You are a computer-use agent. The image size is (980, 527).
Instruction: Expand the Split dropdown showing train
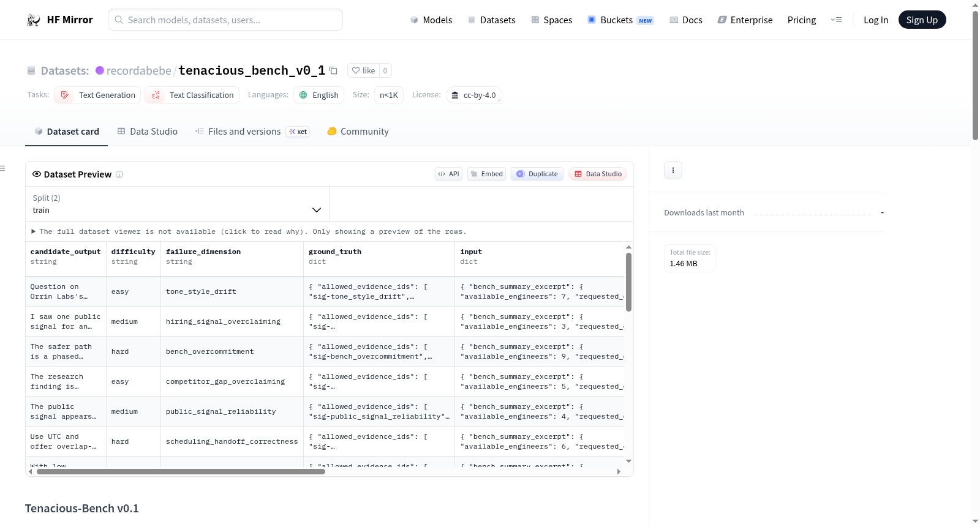coord(178,204)
